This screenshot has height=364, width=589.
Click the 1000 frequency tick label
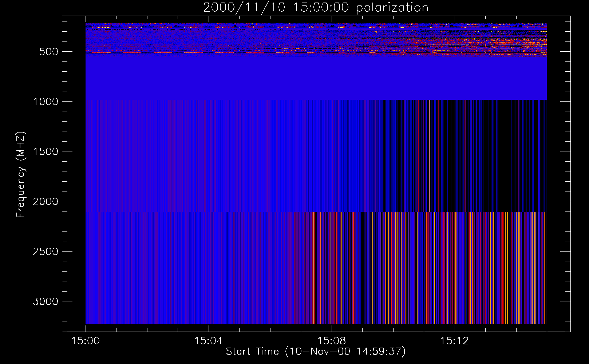[x=46, y=102]
